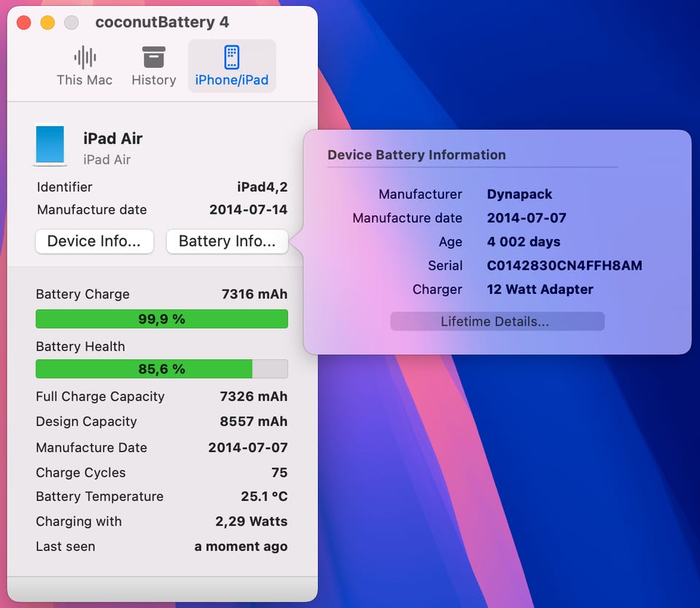Select the coconutBattery 4 window title
The height and width of the screenshot is (608, 700).
(x=162, y=22)
